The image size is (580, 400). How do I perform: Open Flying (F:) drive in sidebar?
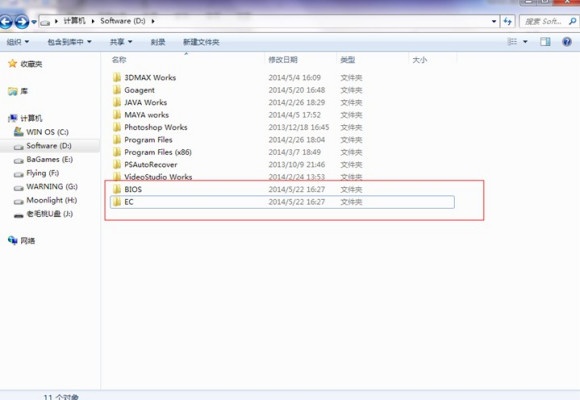point(43,173)
